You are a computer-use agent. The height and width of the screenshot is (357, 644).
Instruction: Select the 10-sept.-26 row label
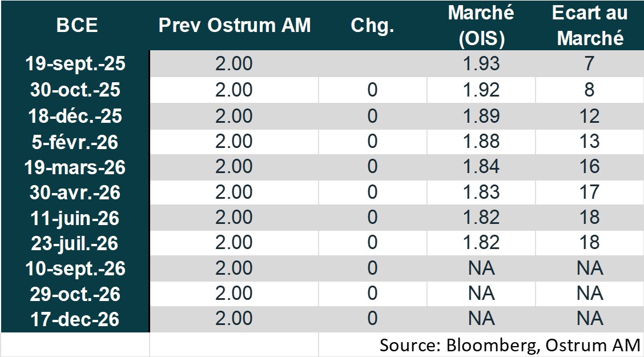click(75, 268)
